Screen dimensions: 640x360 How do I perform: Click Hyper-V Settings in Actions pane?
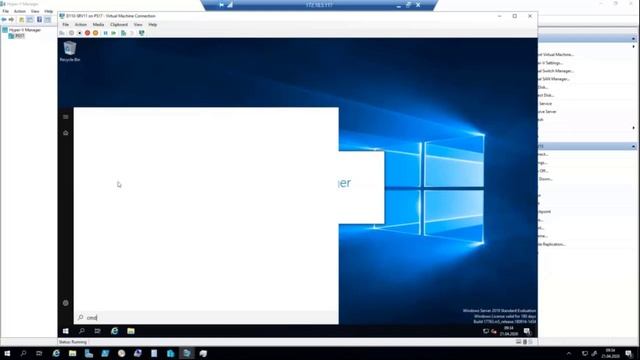(x=550, y=63)
